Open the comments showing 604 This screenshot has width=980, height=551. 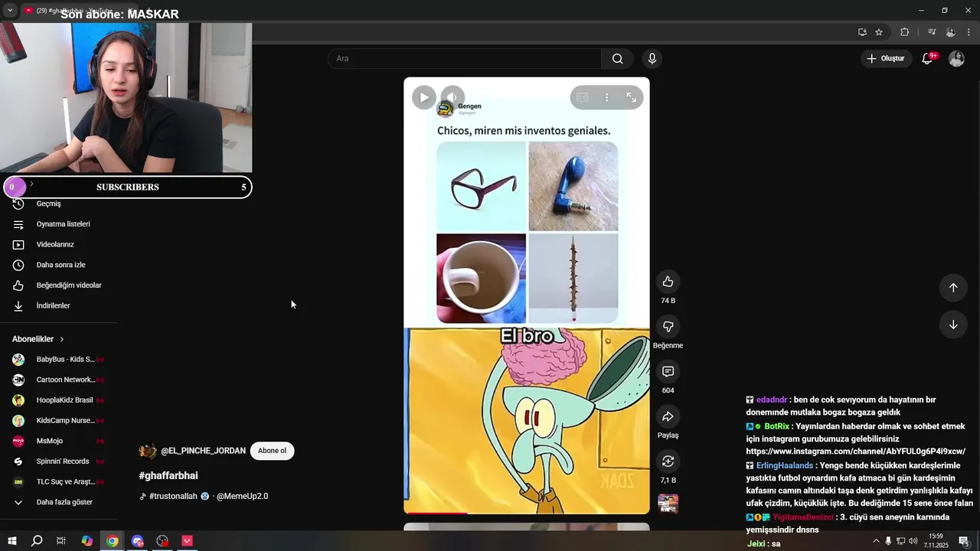pyautogui.click(x=668, y=371)
